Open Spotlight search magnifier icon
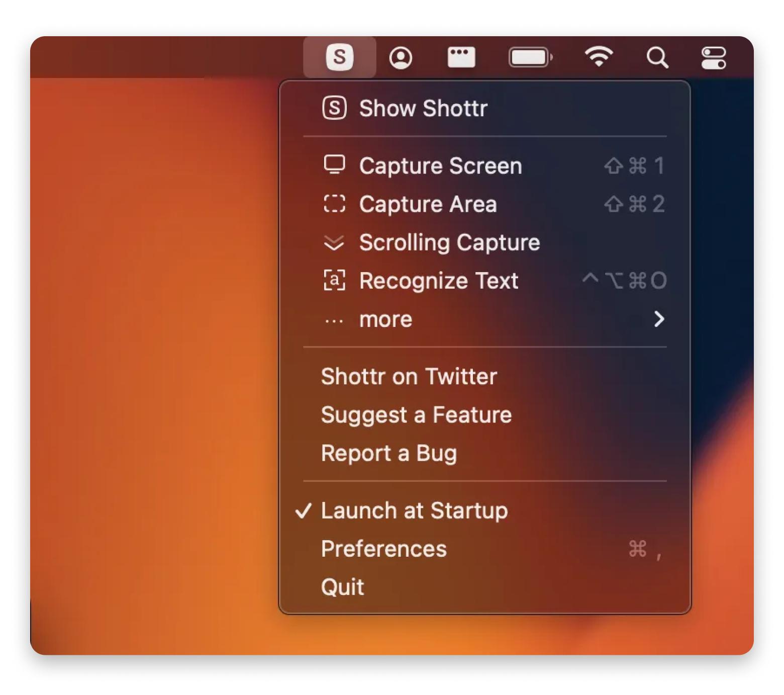This screenshot has height=695, width=784. click(x=657, y=58)
